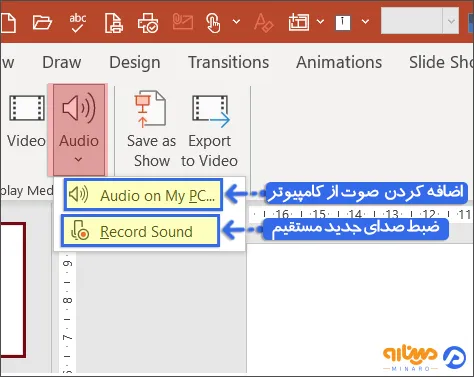Collapse the Audio dropdown chevron
Image resolution: width=474 pixels, height=377 pixels.
pyautogui.click(x=78, y=160)
